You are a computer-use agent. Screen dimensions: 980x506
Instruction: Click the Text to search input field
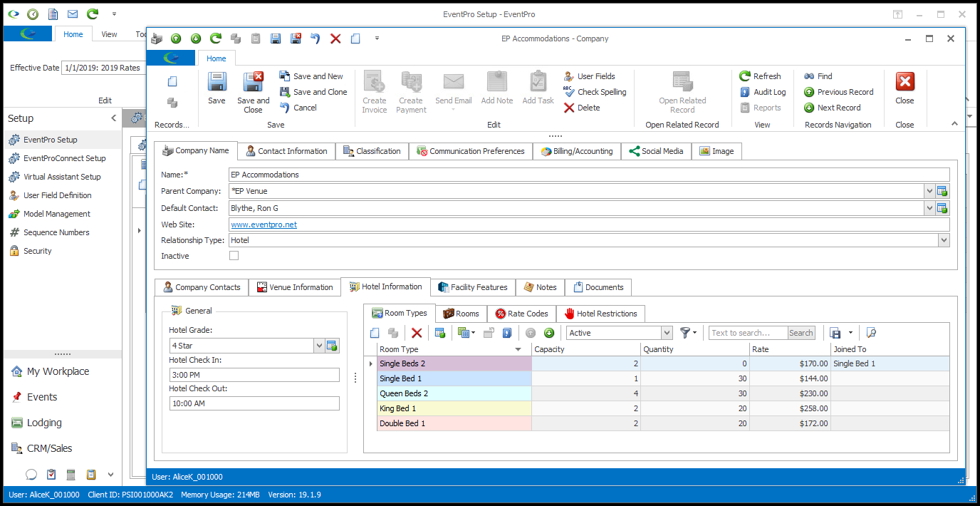coord(749,333)
